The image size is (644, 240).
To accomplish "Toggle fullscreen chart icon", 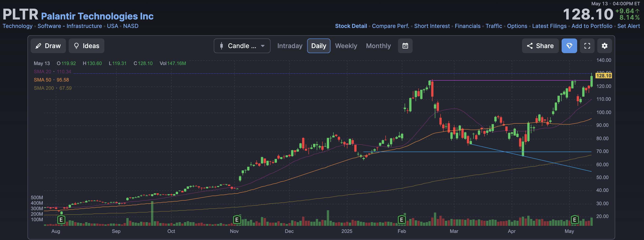I will 587,46.
